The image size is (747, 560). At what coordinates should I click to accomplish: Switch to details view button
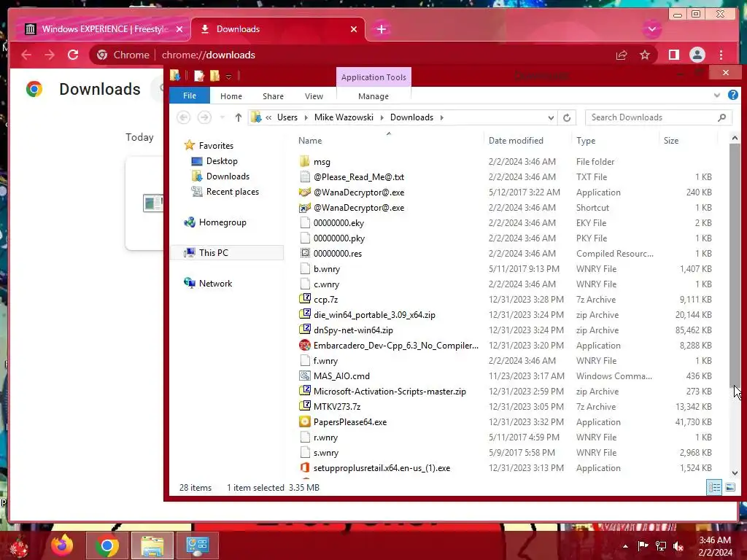(714, 487)
